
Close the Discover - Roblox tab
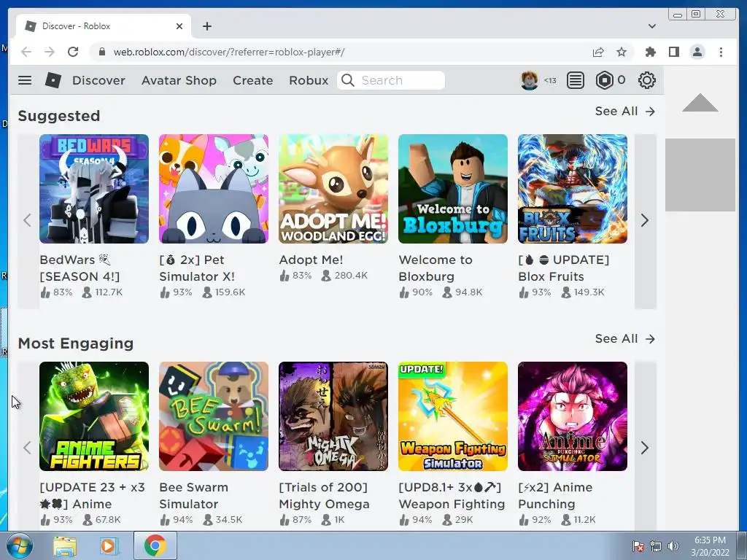click(x=179, y=26)
